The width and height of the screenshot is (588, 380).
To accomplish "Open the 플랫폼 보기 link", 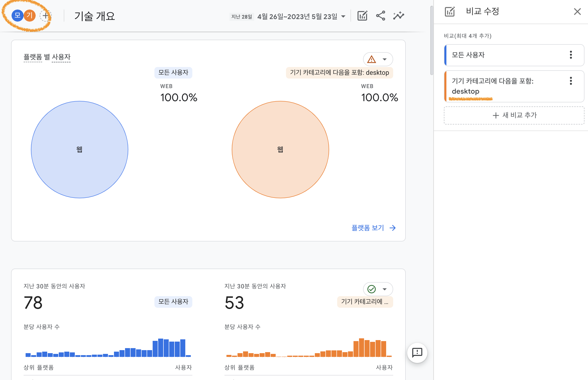I will pyautogui.click(x=373, y=228).
